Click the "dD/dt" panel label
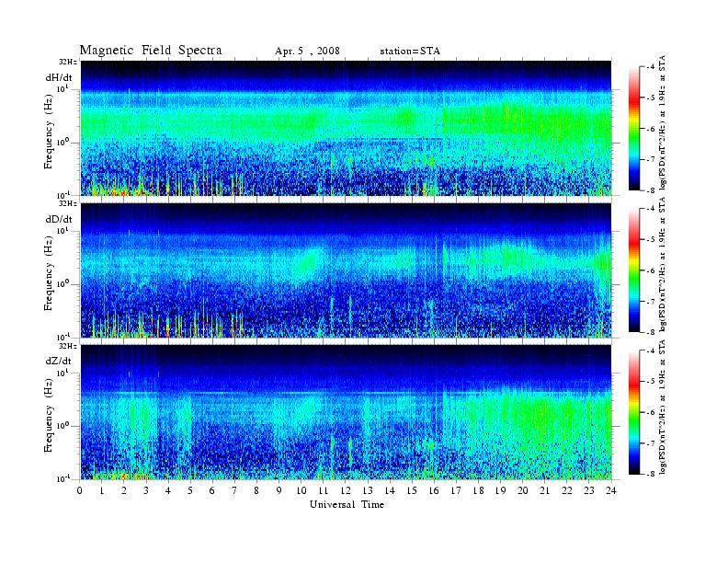This screenshot has width=728, height=563. tap(59, 219)
